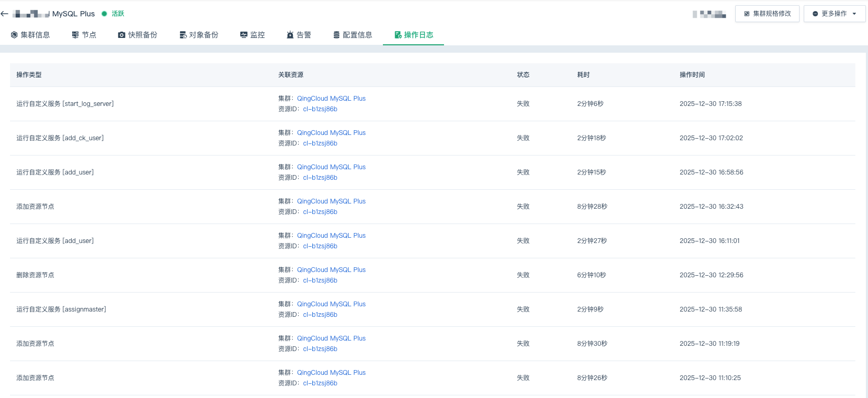Select text 运行自定义服务 [start_log_server]

[x=65, y=104]
